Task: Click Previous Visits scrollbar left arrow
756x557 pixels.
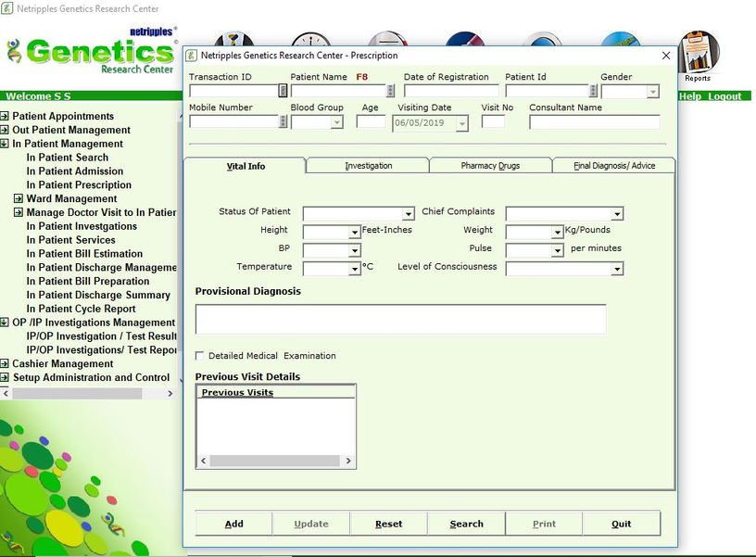Action: coord(204,461)
